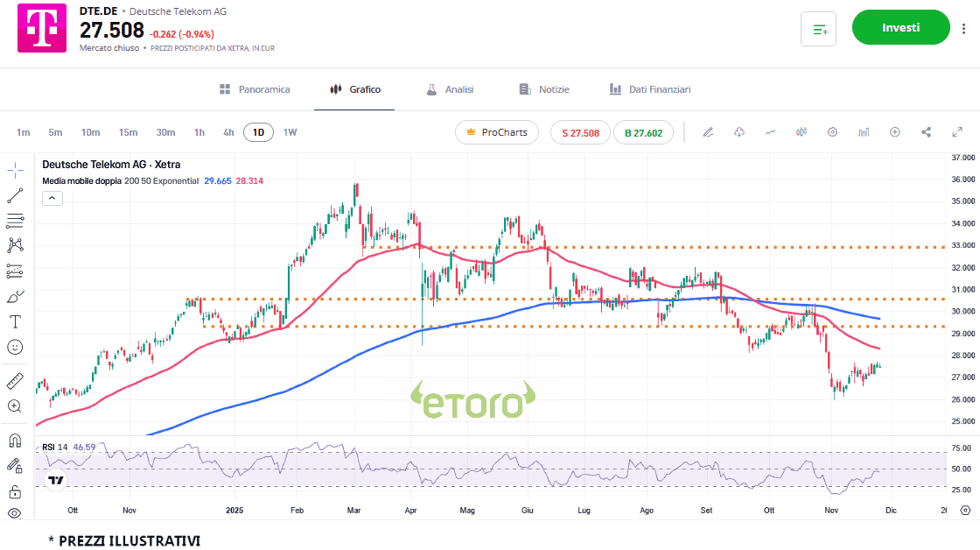The width and height of the screenshot is (980, 550).
Task: Collapse the indicator legend chevron
Action: click(x=52, y=198)
